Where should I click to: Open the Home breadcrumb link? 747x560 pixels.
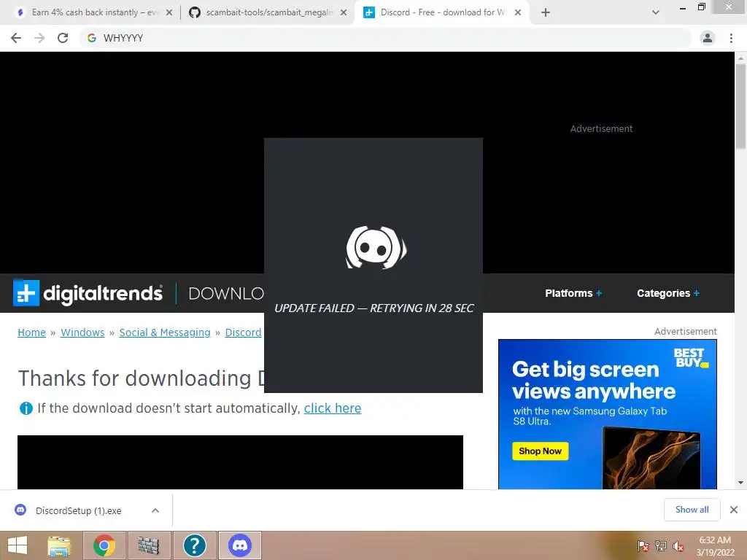[x=31, y=332]
